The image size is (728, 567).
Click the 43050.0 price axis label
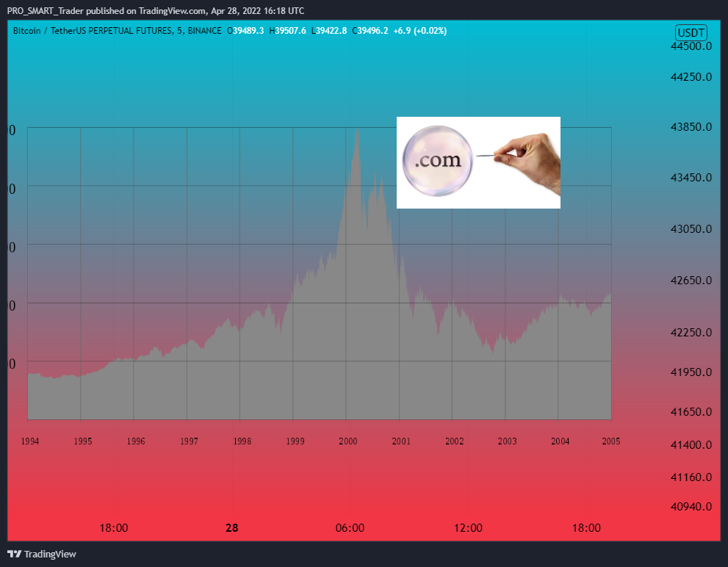click(691, 229)
